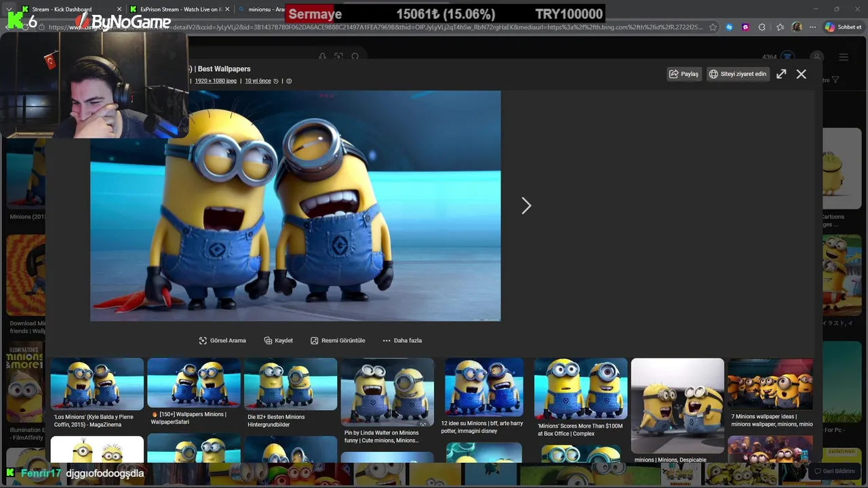Click Best Wallpapers image title
Viewport: 868px width, 488px height.
[224, 68]
